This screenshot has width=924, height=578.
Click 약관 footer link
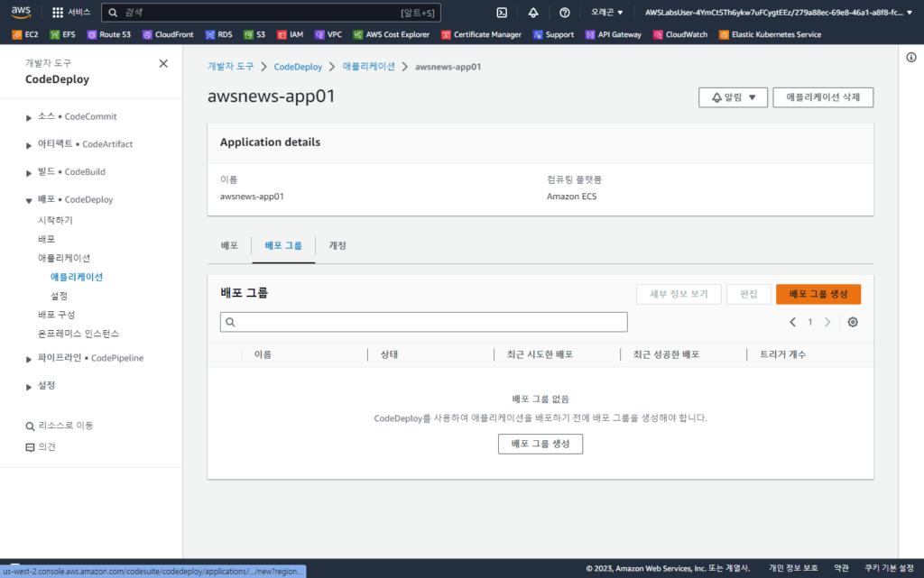842,568
